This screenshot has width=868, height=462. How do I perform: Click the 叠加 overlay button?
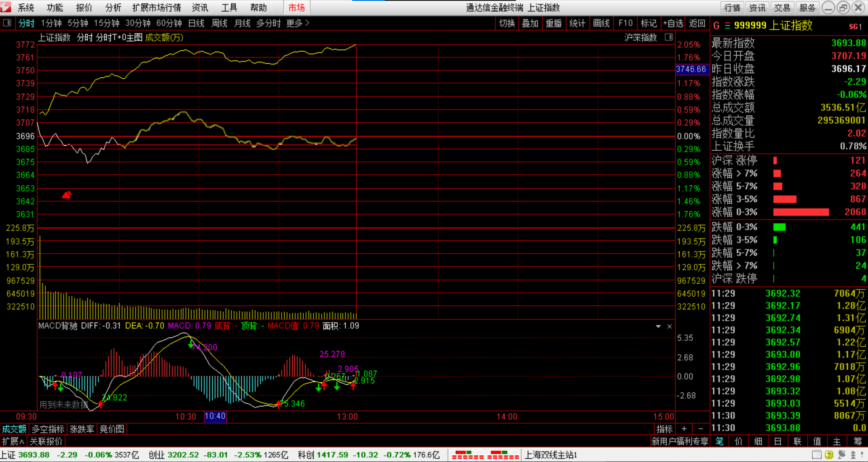click(530, 23)
